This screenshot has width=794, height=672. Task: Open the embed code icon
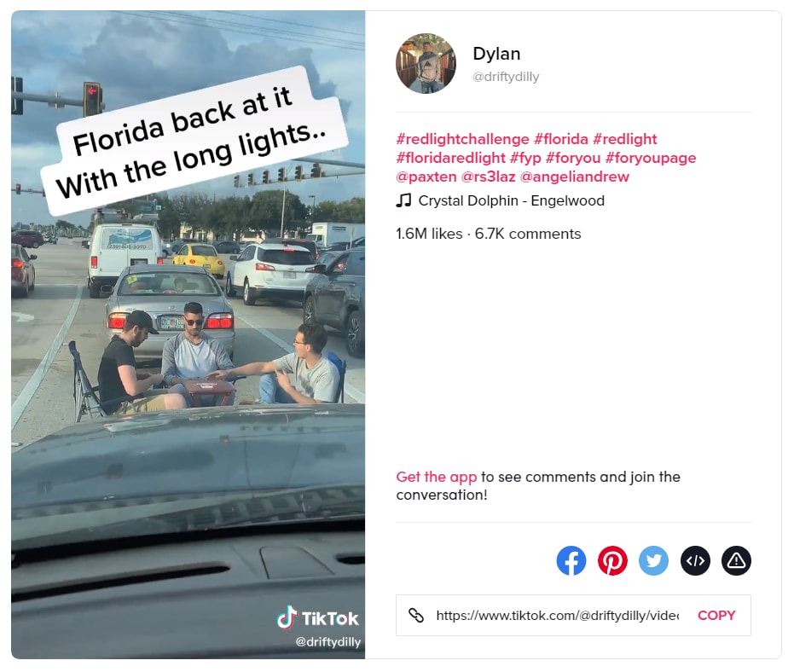pyautogui.click(x=695, y=560)
